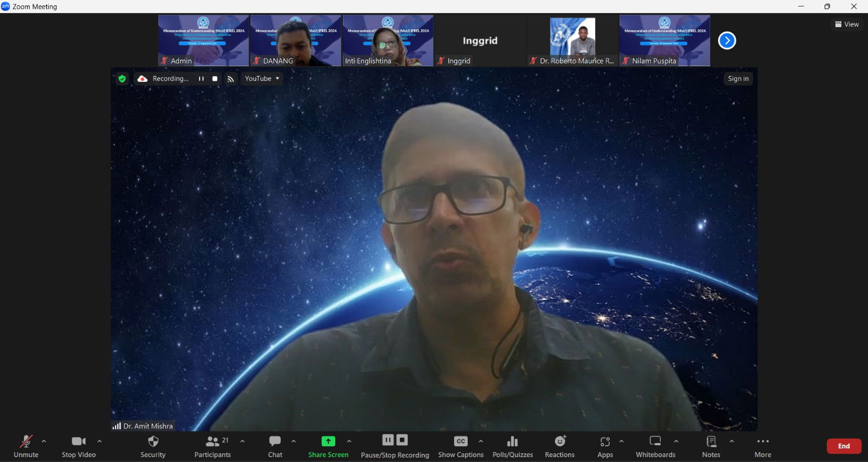
Task: Expand chat options arrow next to Chat
Action: click(x=293, y=441)
